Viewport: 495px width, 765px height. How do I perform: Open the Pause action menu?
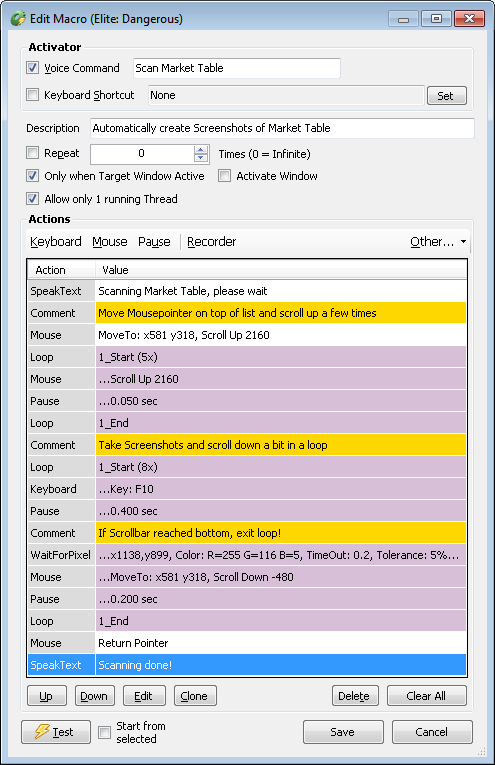point(154,242)
